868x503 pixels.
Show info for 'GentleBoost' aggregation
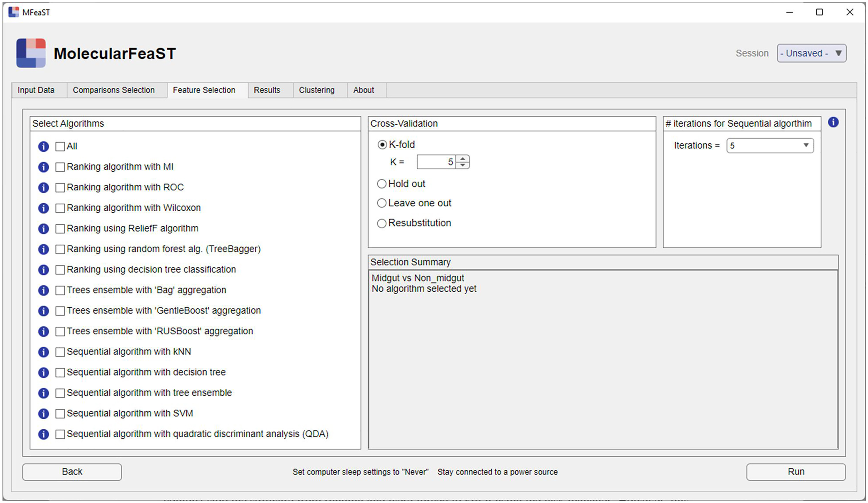click(x=43, y=311)
